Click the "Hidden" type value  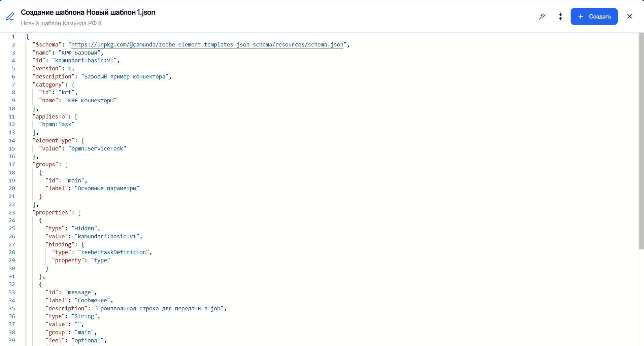tap(84, 228)
